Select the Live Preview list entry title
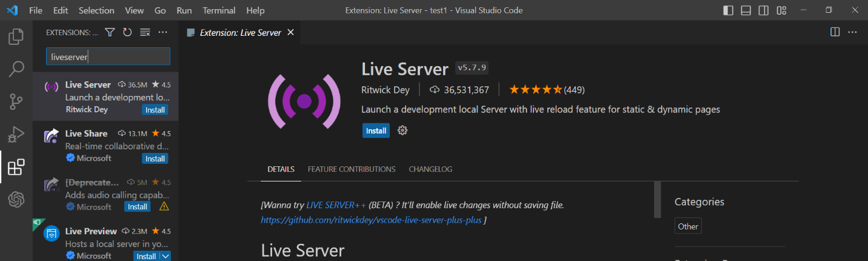The image size is (868, 261). (x=91, y=231)
